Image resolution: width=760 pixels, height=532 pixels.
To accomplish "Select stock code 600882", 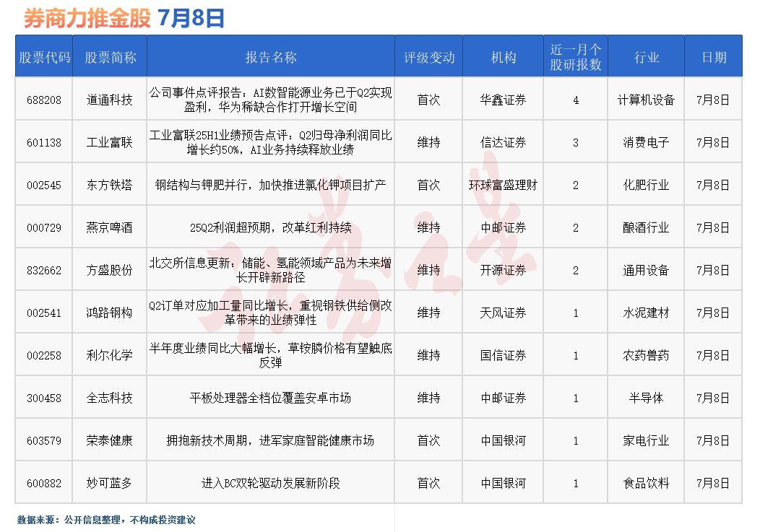I will point(44,484).
